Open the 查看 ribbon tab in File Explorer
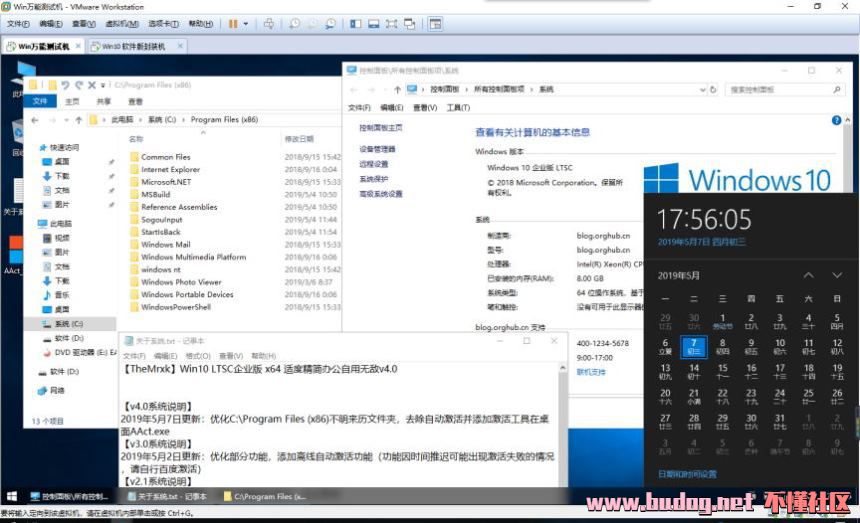This screenshot has width=860, height=523. pyautogui.click(x=135, y=101)
